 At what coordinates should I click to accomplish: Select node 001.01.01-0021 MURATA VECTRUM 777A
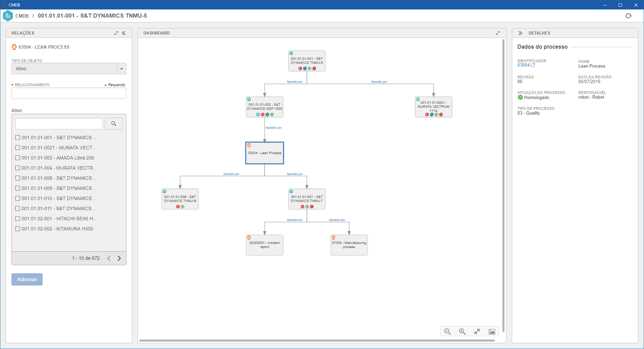click(434, 107)
